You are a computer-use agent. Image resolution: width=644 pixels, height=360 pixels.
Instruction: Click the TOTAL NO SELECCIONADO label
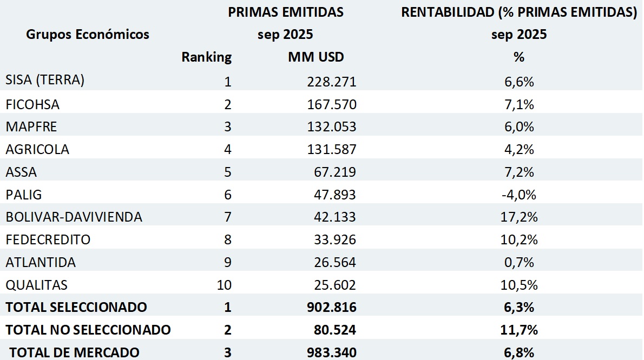point(88,330)
